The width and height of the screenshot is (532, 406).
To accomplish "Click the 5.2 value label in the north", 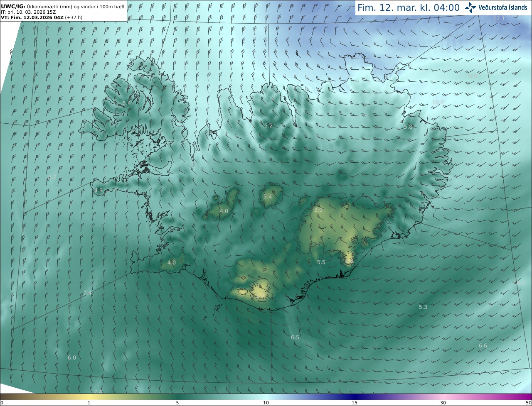I will click(268, 125).
